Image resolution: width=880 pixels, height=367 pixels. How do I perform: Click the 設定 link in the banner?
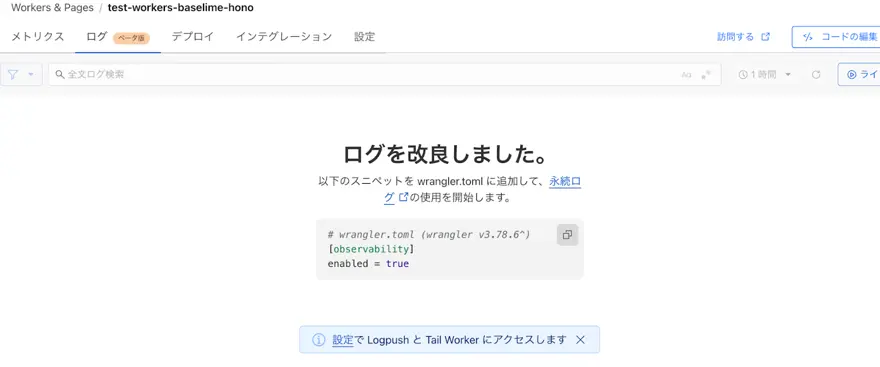tap(342, 340)
